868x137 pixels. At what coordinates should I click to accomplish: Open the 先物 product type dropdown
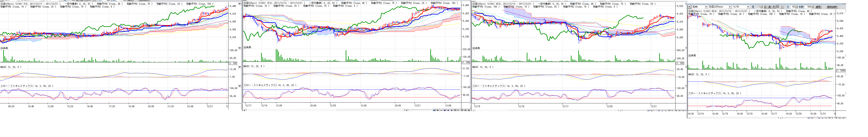[x=706, y=7]
